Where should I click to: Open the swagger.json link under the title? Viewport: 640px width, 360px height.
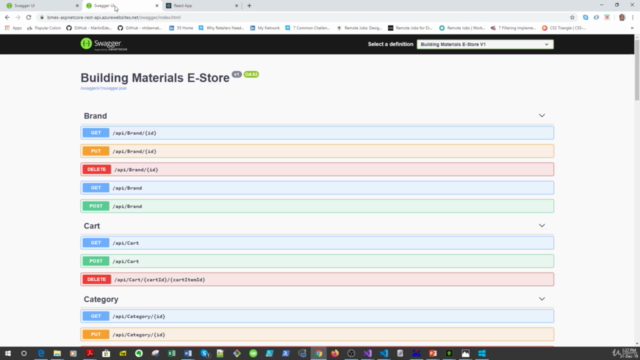pyautogui.click(x=104, y=88)
